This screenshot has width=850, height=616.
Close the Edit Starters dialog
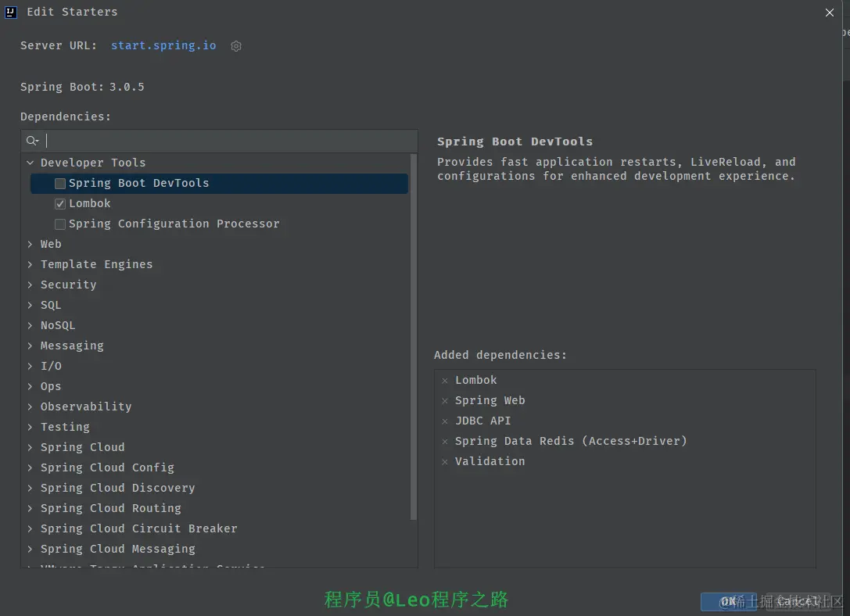830,13
